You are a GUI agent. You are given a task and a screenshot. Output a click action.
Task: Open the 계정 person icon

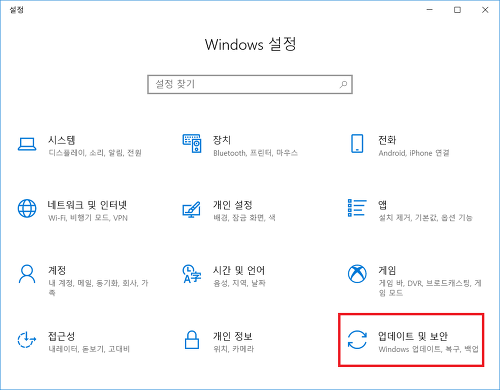coord(27,274)
